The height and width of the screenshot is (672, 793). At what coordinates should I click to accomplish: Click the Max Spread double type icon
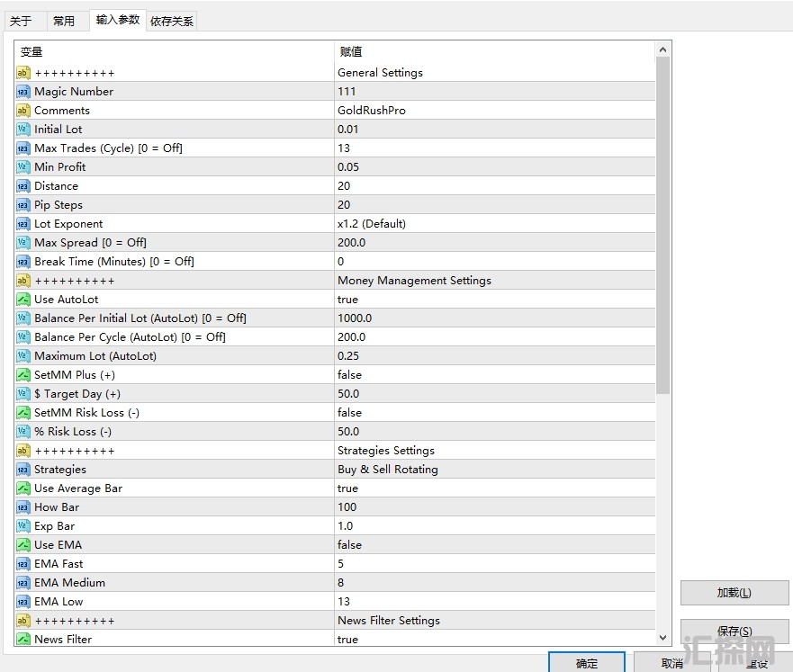(x=23, y=243)
